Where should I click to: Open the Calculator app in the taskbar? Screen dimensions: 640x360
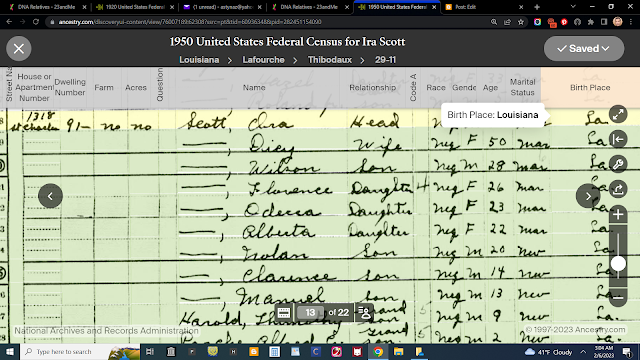[274, 352]
